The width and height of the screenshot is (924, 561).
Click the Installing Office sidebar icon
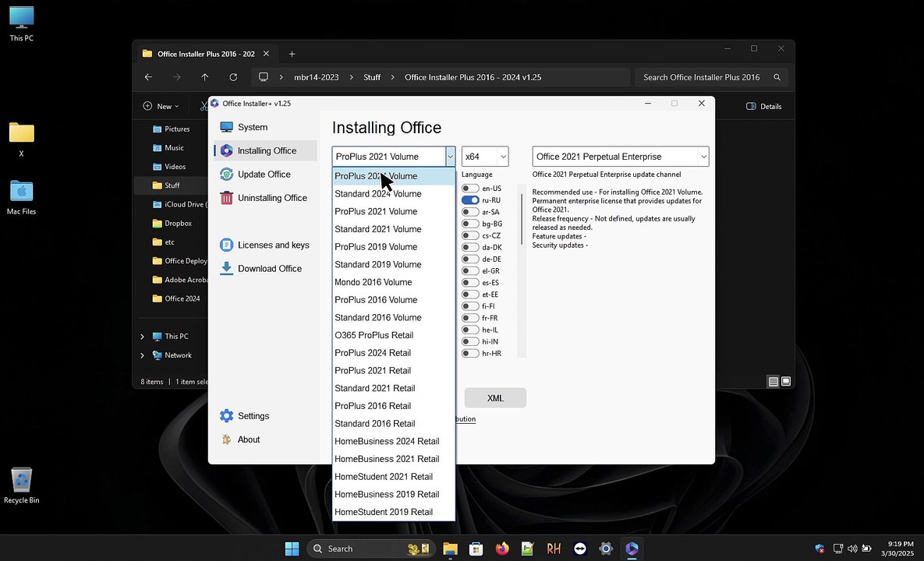coord(226,150)
